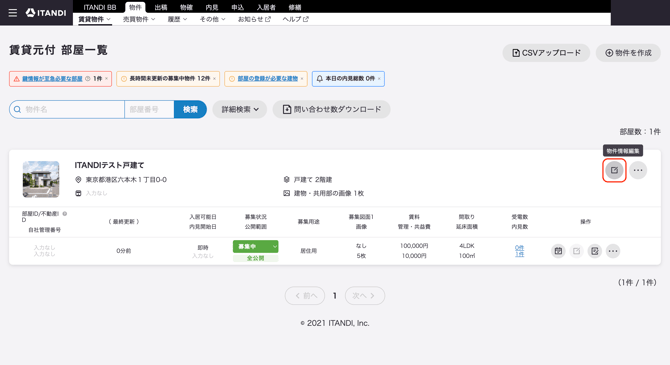
Task: Click the bell icon in the 本日の内見総数 chip
Action: [x=320, y=79]
